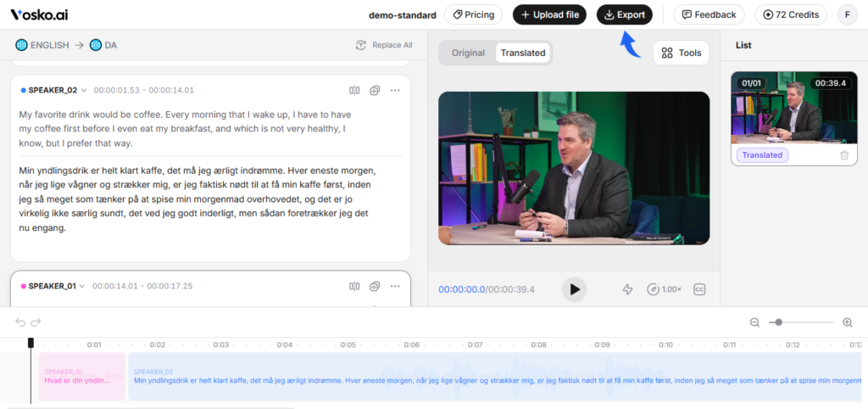Change the 1.00× playback speed
This screenshot has height=409, width=868.
[665, 289]
